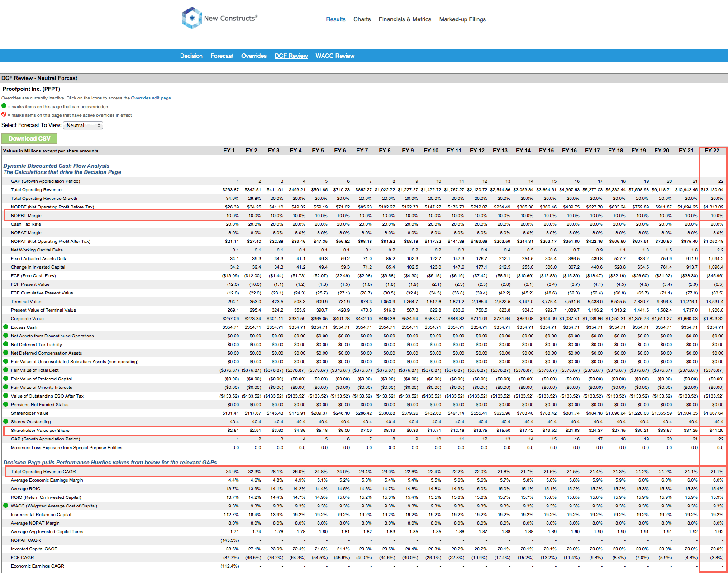Open the Charts tab
Screen dimensions: 728x573
click(362, 19)
